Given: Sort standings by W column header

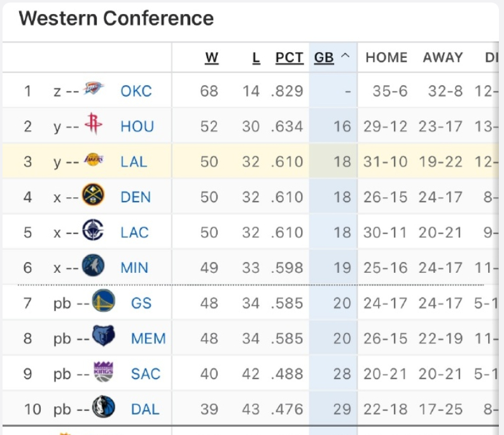Looking at the screenshot, I should click(212, 57).
